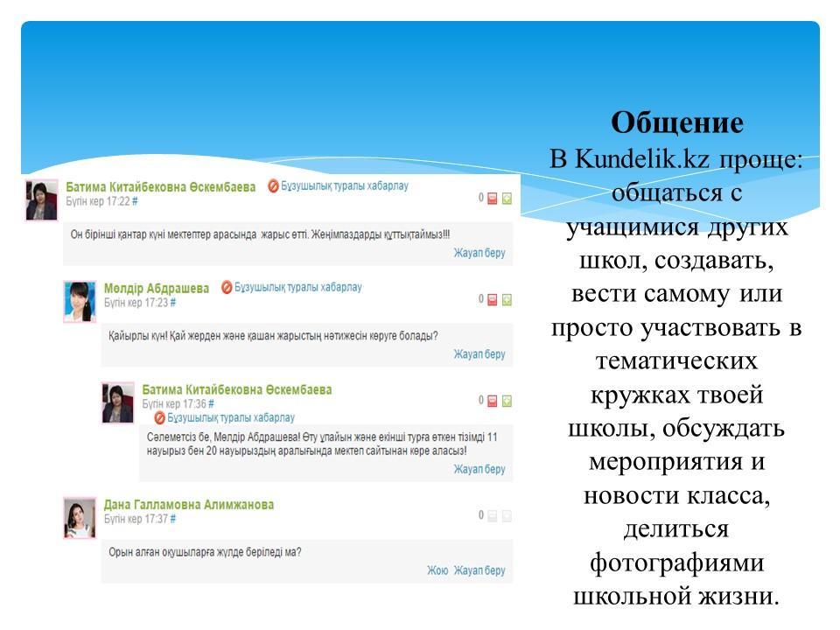The image size is (840, 630).
Task: Open Батима's avatar beside the 17:36 reply
Action: [118, 402]
